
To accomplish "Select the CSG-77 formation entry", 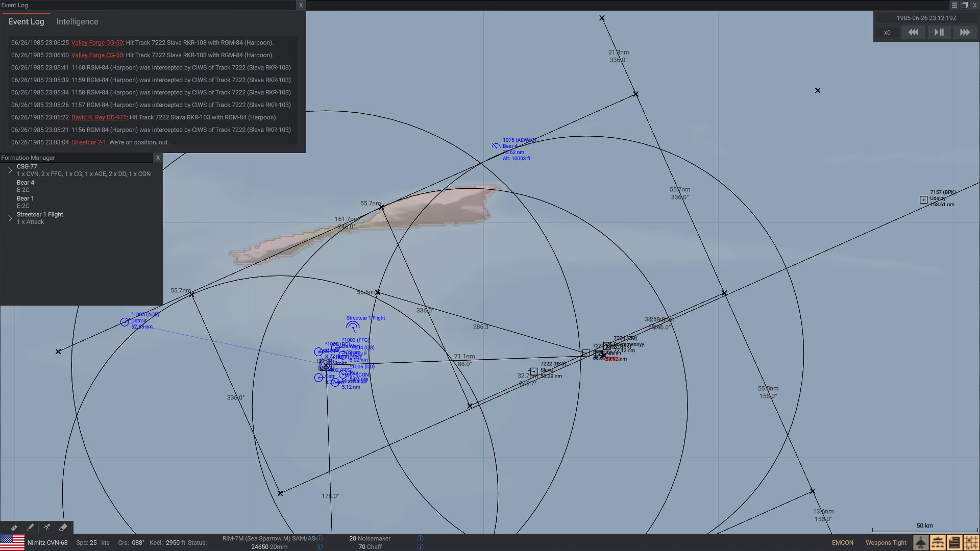I will (84, 170).
